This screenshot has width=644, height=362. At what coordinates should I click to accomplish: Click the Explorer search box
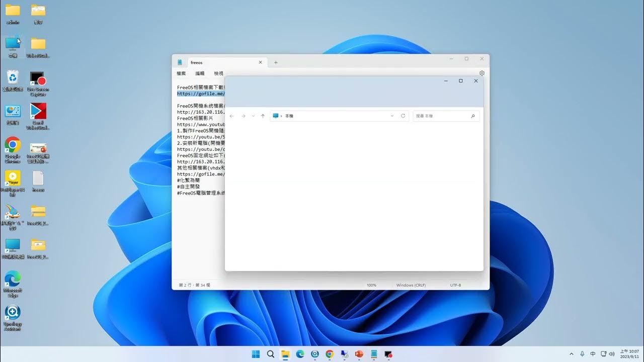point(446,116)
